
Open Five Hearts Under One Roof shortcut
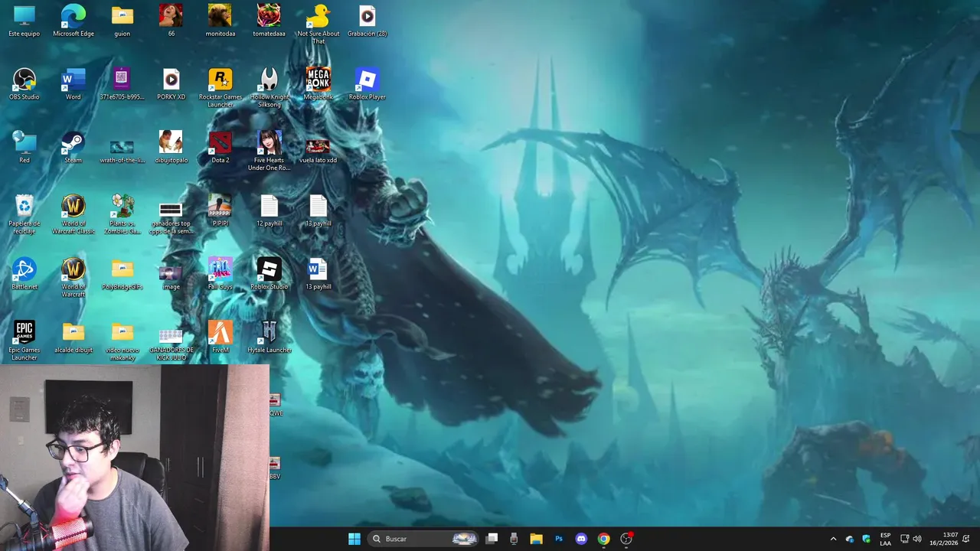269,152
